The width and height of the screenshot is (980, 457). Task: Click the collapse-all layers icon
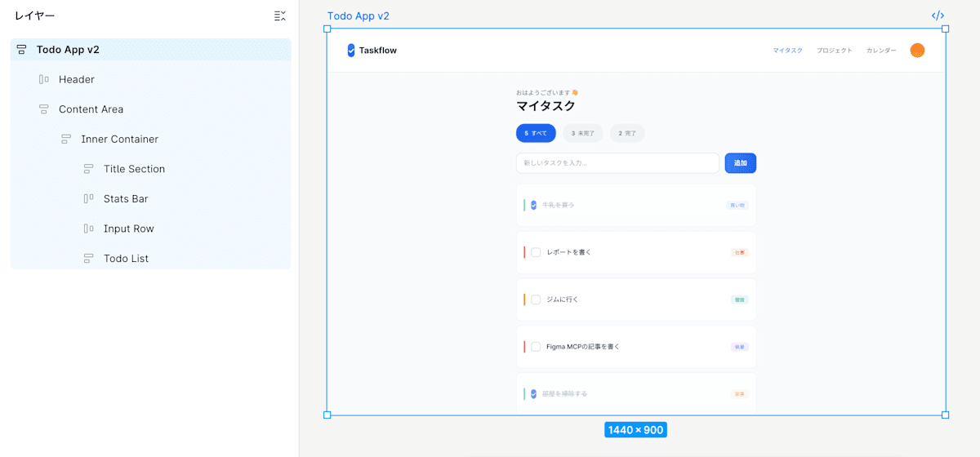(280, 16)
